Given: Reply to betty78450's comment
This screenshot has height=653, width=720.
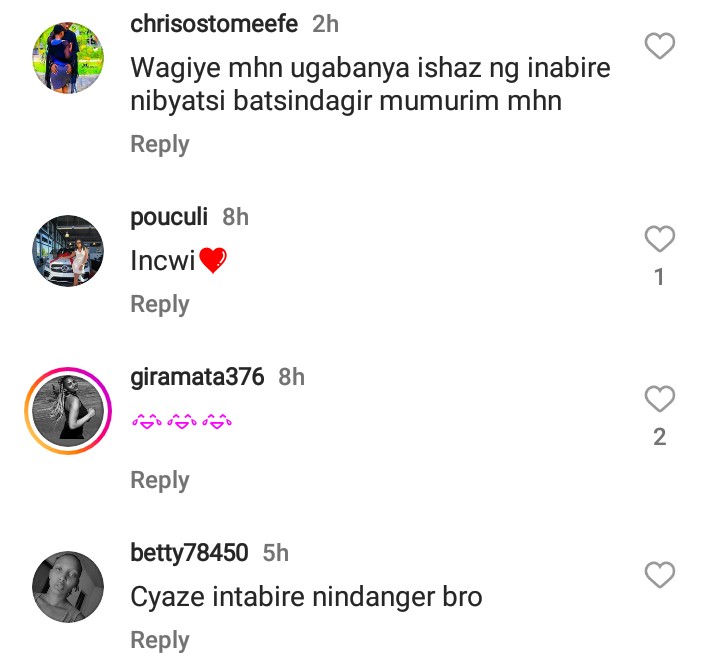Looking at the screenshot, I should click(x=160, y=640).
